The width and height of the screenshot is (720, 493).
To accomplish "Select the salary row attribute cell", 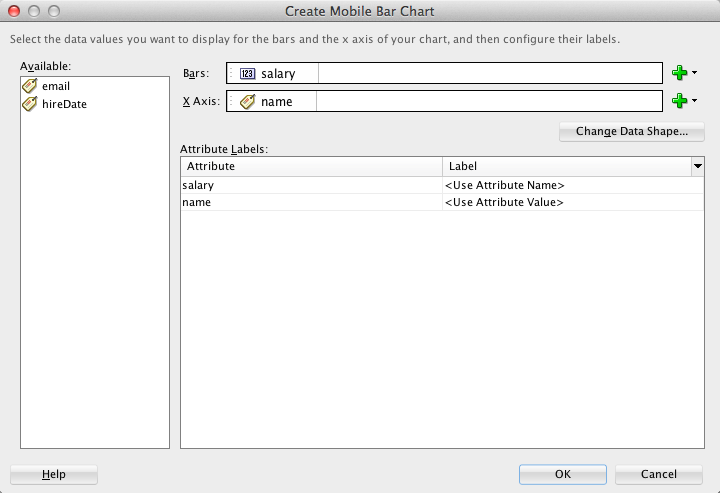I will coord(312,185).
